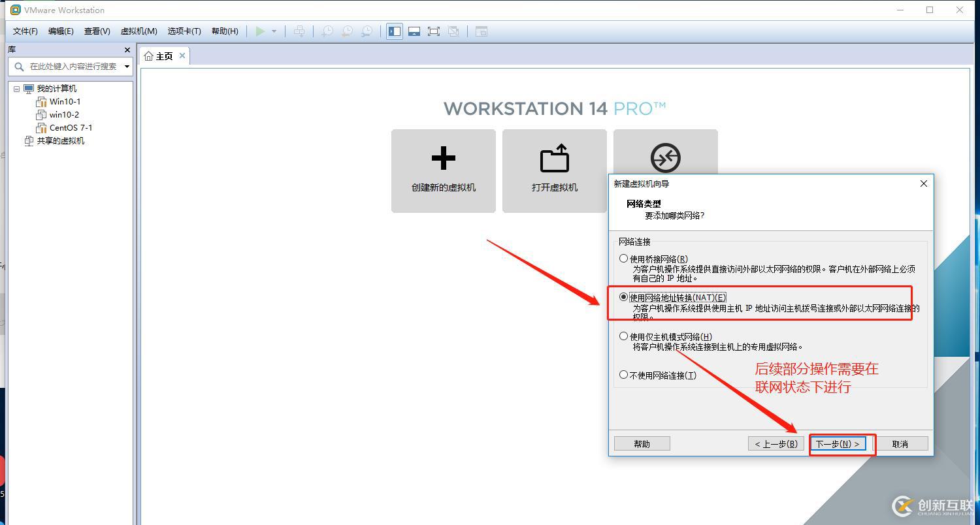Open the 编辑(E) menu
This screenshot has height=525, width=980.
(61, 31)
